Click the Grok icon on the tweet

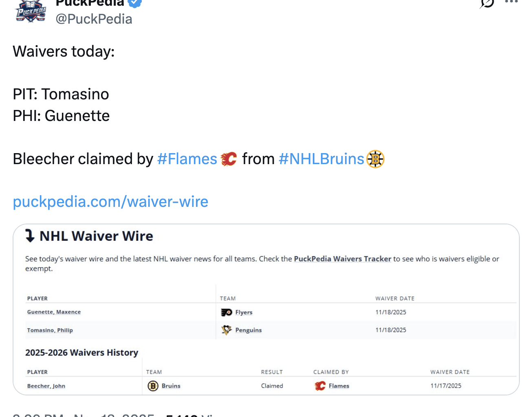(x=487, y=3)
